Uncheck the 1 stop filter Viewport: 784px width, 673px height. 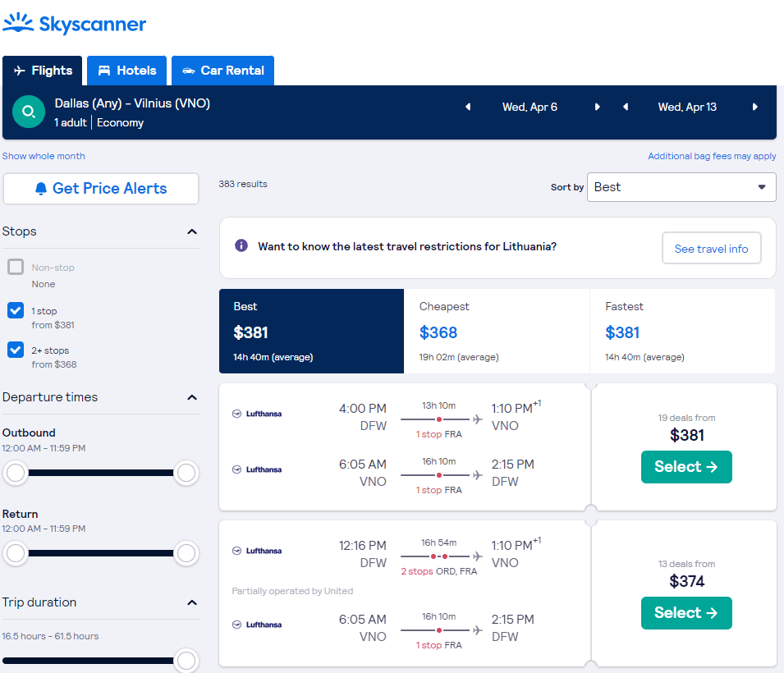[x=16, y=310]
